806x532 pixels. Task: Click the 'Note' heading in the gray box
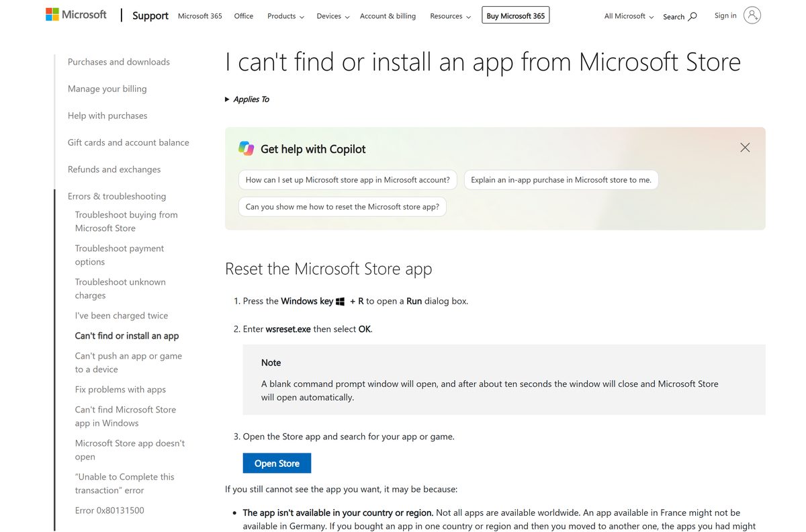271,363
